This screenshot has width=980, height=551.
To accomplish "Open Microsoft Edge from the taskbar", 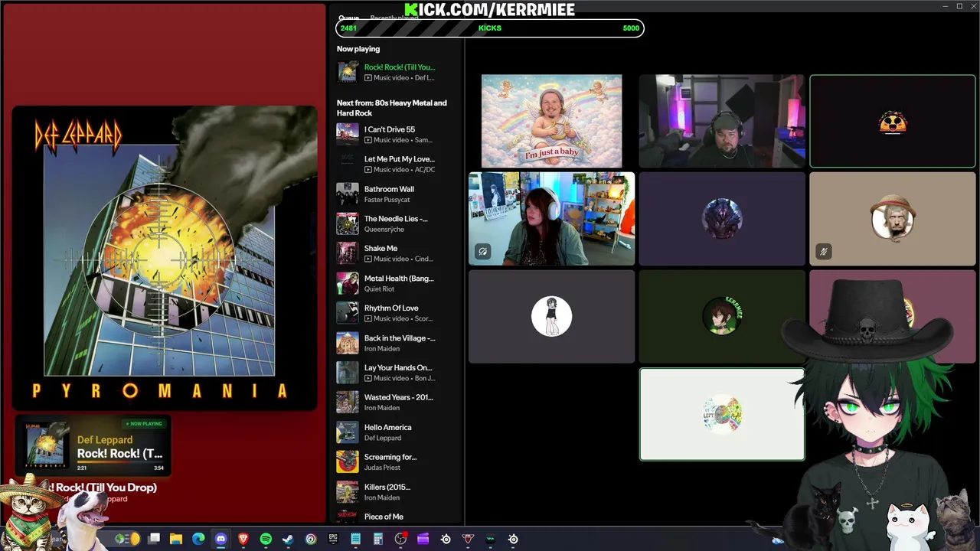I will pos(198,539).
